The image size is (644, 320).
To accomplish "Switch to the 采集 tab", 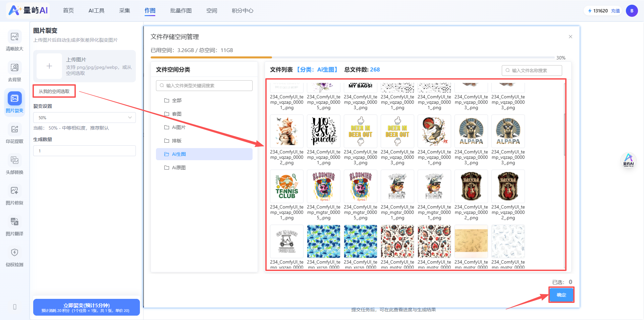I will 124,11.
